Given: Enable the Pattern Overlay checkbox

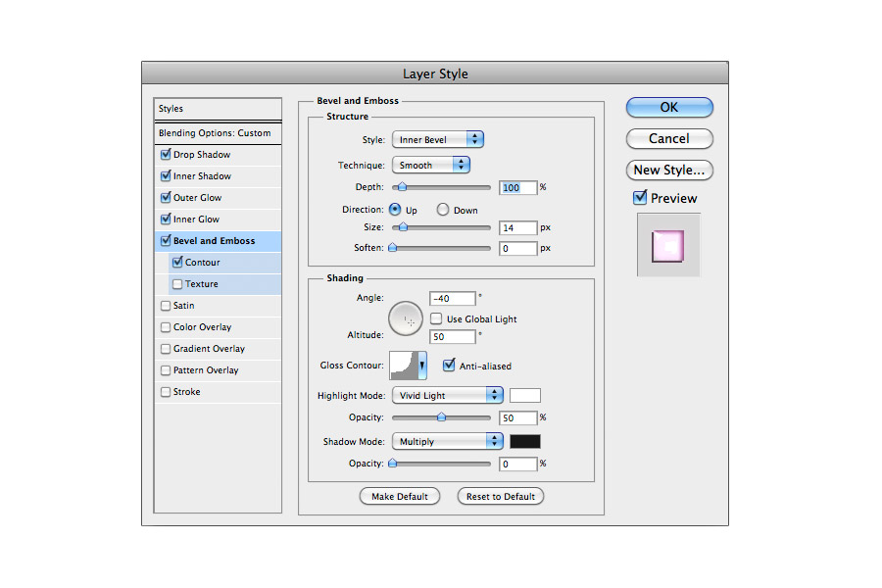Looking at the screenshot, I should point(166,369).
